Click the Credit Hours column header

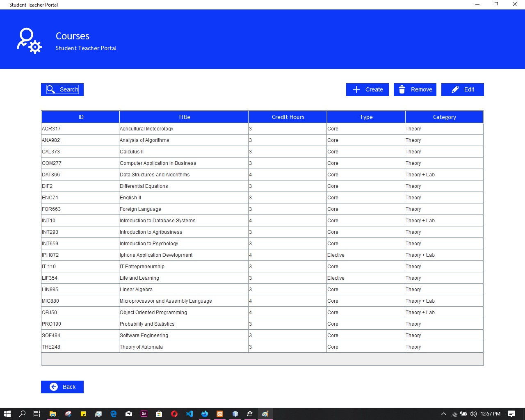coord(288,117)
